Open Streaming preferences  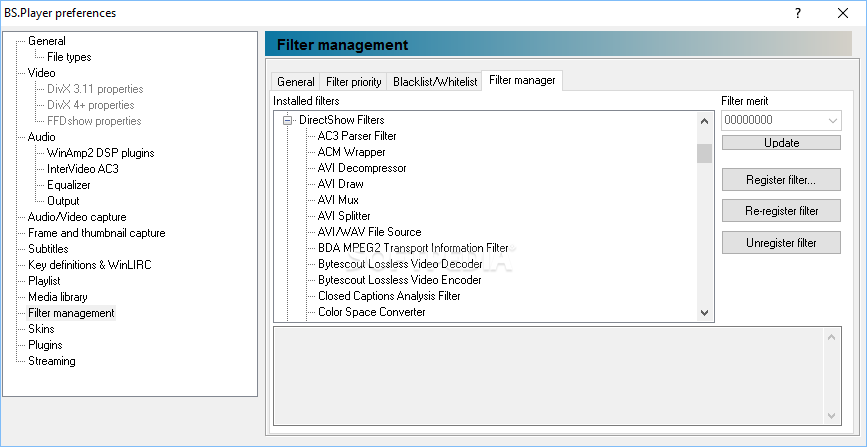(52, 361)
